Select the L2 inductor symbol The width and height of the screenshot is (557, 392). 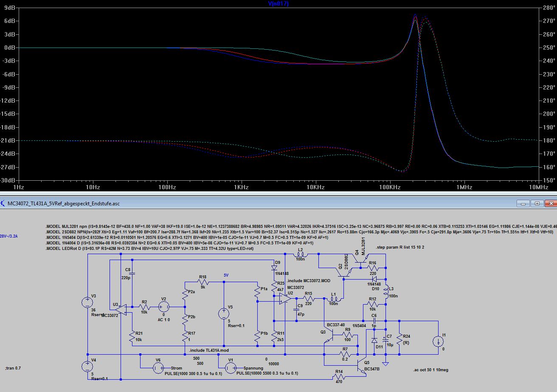(x=301, y=254)
